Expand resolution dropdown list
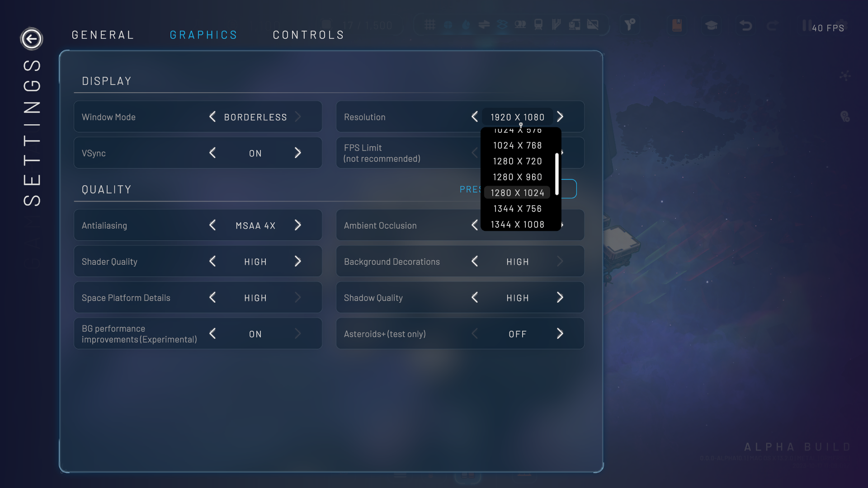This screenshot has width=868, height=488. pos(518,117)
